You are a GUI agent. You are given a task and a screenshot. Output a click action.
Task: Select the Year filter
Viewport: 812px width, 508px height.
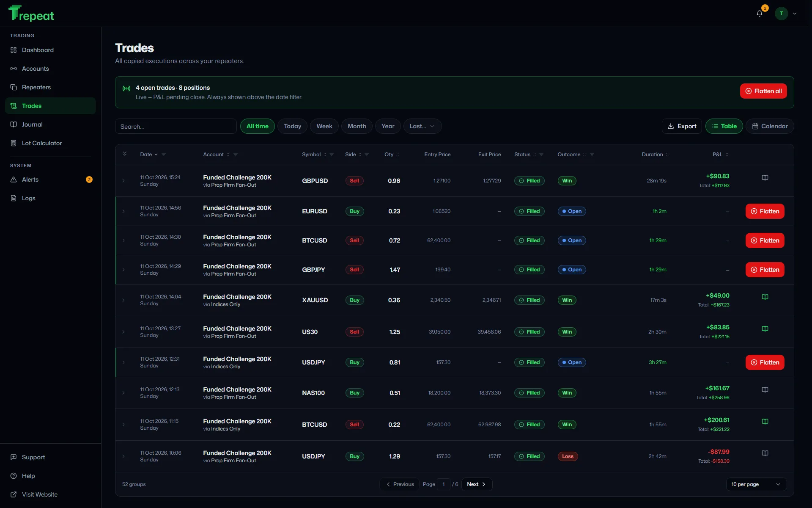tap(388, 126)
